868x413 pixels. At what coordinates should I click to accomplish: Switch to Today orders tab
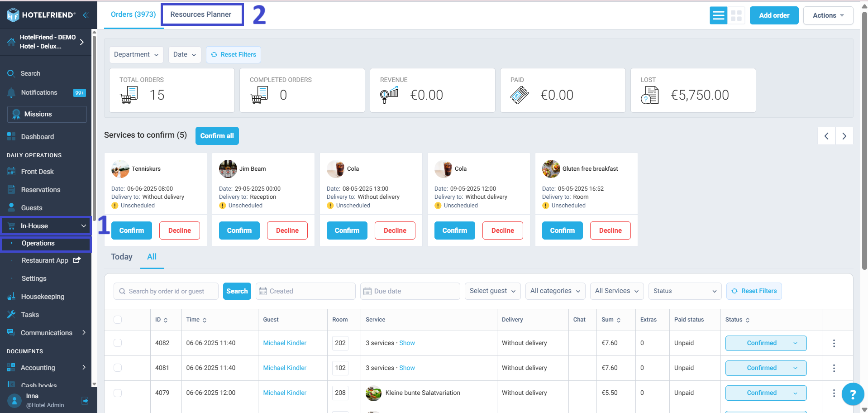click(122, 257)
